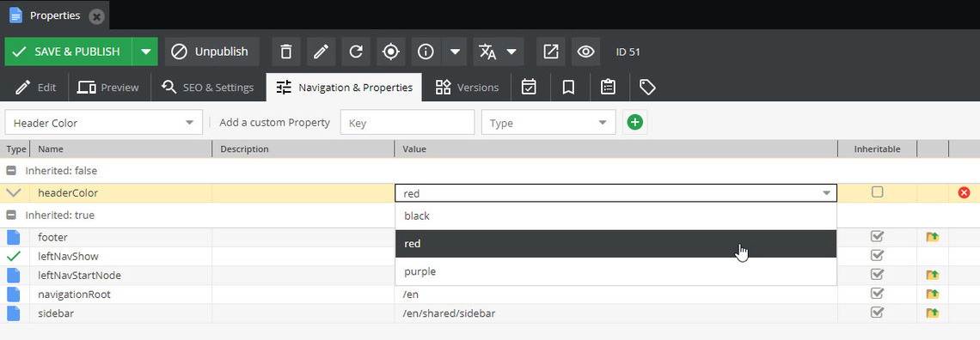980x340 pixels.
Task: Click the trash delete icon in toolbar
Action: pyautogui.click(x=285, y=52)
